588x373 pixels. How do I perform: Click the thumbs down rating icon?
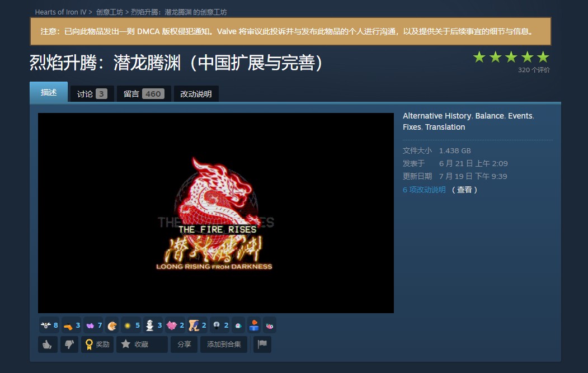pyautogui.click(x=69, y=344)
